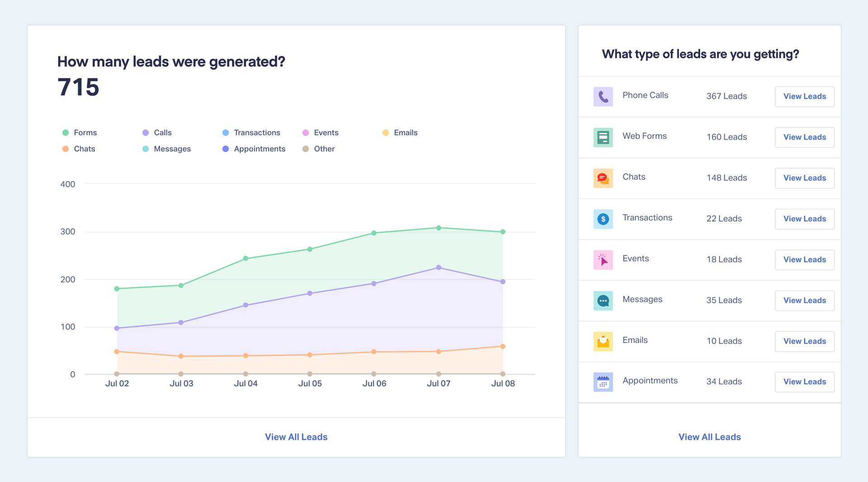Hide the Chats series via legend
This screenshot has height=482, width=868.
(79, 149)
